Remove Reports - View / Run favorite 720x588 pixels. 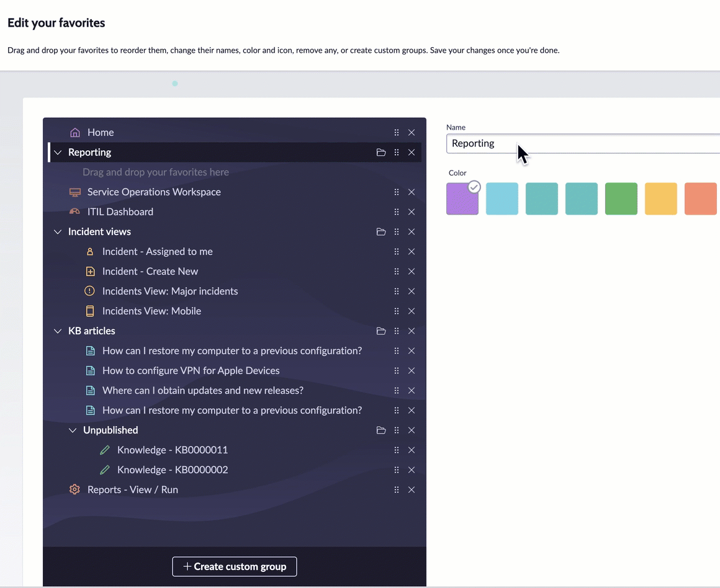[412, 490]
